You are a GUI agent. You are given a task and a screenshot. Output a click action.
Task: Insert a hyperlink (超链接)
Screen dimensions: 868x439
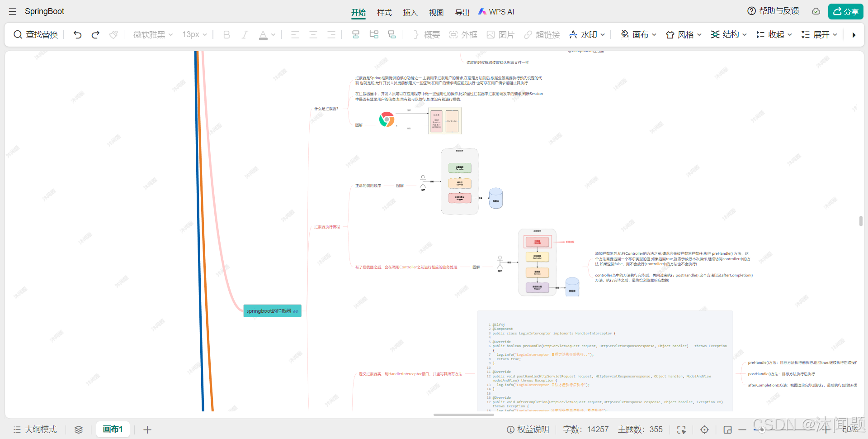542,34
